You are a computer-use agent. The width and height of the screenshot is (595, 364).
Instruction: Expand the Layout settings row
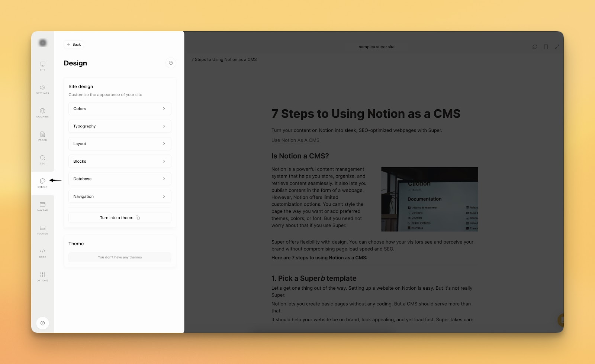pyautogui.click(x=120, y=144)
